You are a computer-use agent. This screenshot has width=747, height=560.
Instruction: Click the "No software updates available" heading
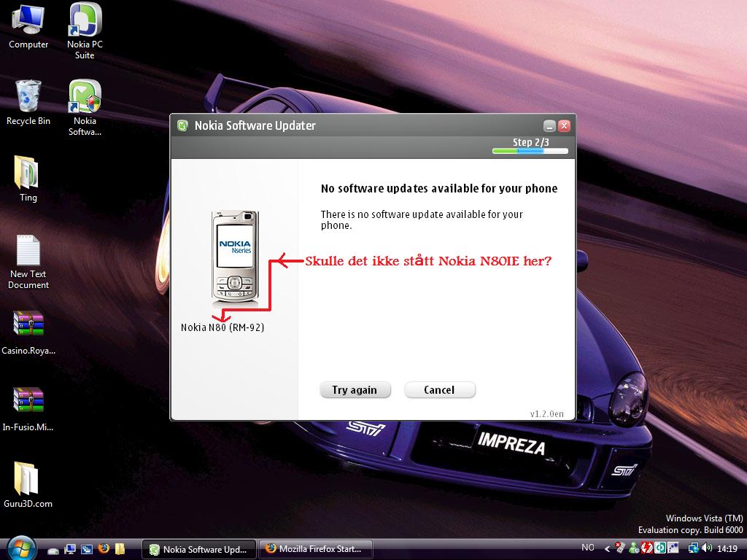[438, 189]
